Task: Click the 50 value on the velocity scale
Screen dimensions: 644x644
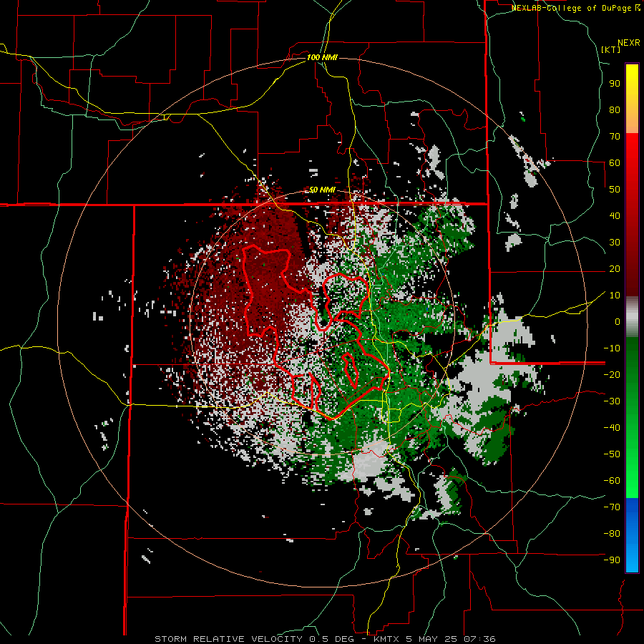Action: 615,190
